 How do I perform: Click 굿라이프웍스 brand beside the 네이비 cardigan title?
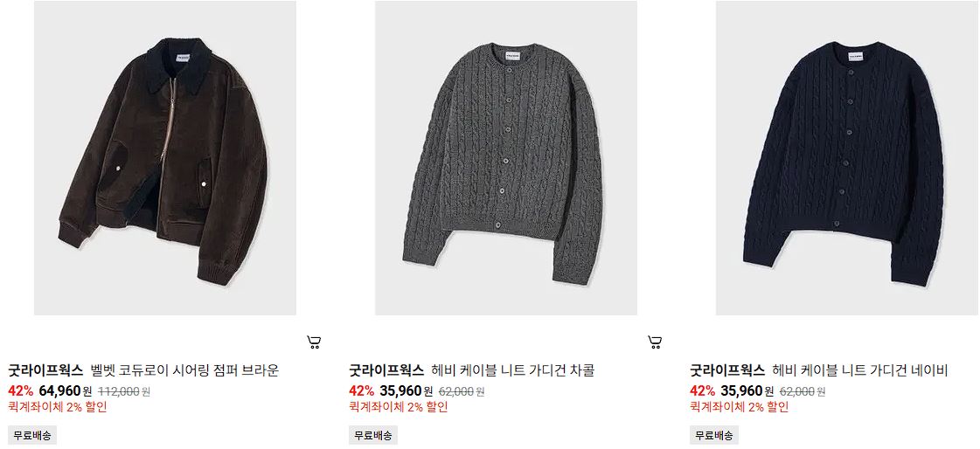pos(727,370)
